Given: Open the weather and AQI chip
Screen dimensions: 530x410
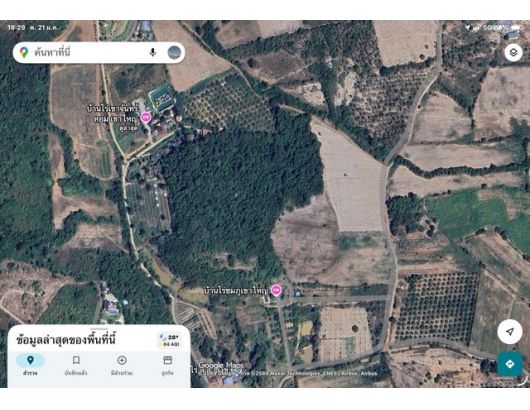Looking at the screenshot, I should [x=170, y=341].
